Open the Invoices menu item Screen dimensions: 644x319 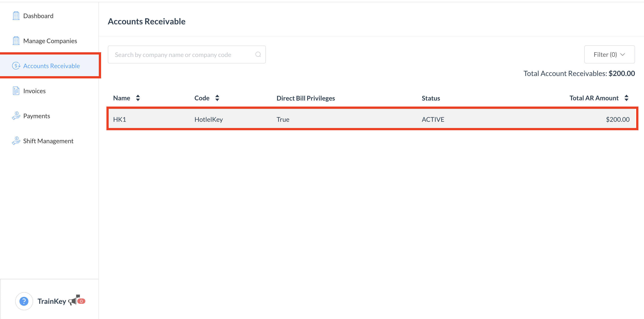(x=34, y=91)
